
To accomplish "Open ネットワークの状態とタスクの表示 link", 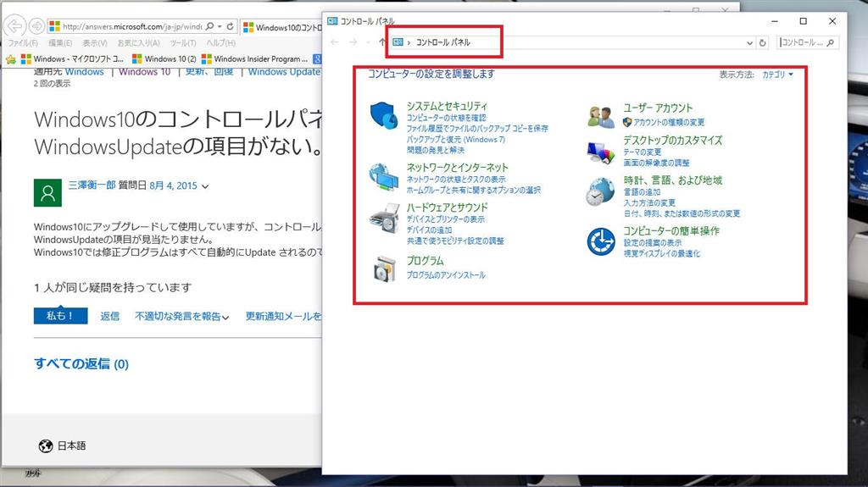I will click(455, 180).
